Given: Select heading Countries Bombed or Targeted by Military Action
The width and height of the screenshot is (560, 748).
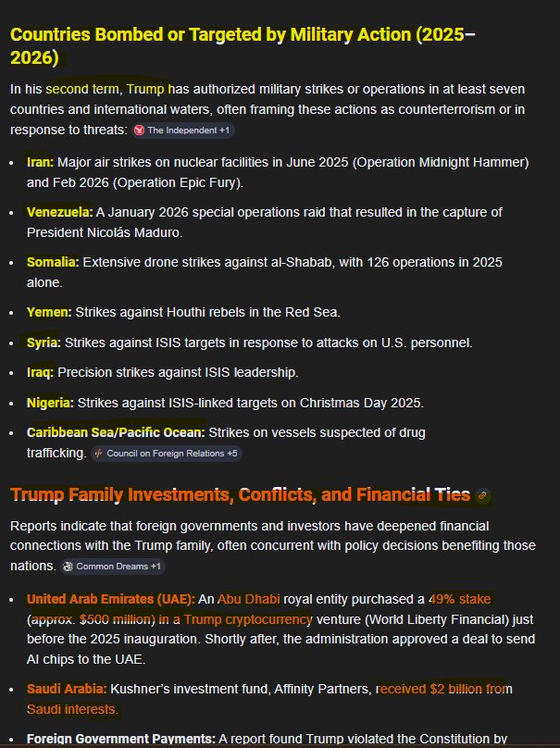Looking at the screenshot, I should tap(243, 45).
